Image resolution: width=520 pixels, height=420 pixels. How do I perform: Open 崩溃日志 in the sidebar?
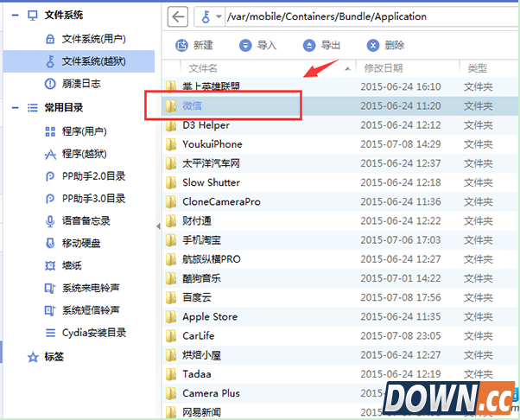point(79,84)
